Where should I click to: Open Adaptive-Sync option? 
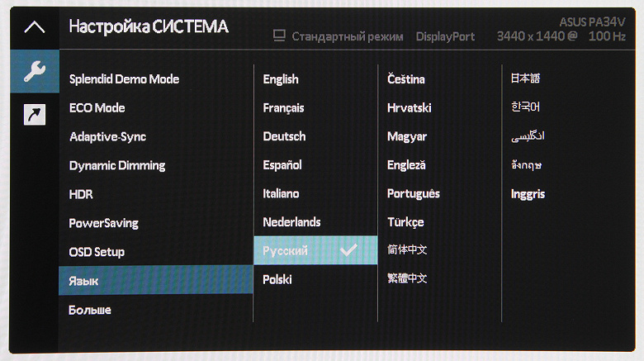coord(108,136)
